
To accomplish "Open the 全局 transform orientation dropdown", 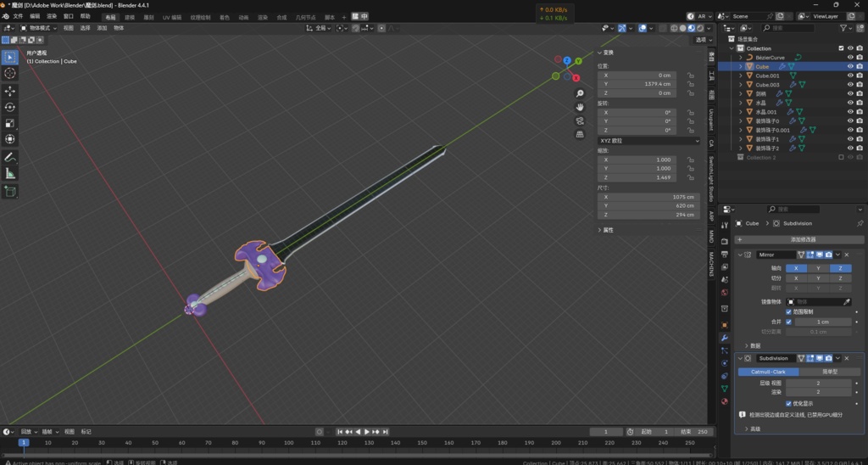I will [x=319, y=28].
